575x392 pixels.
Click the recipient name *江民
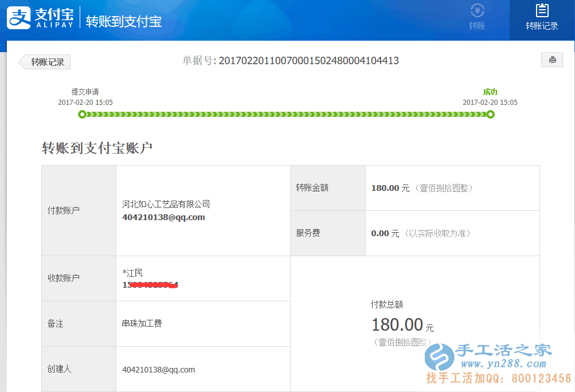point(132,273)
